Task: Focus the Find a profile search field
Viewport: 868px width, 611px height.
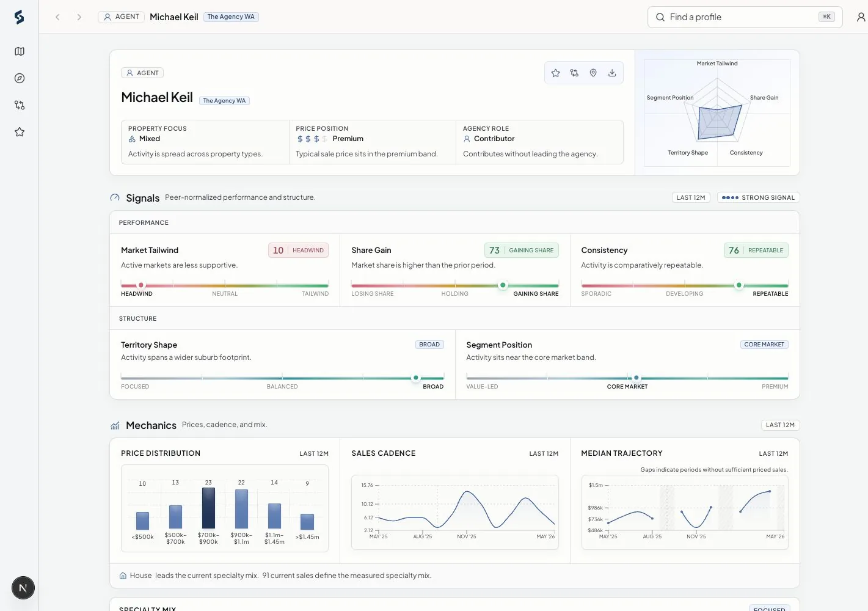Action: 745,17
